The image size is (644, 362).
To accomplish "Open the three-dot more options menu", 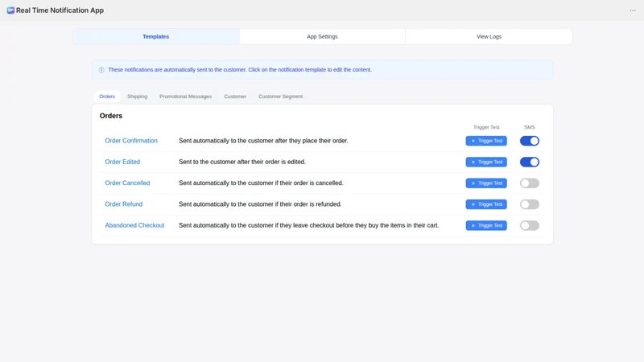I will coord(633,10).
